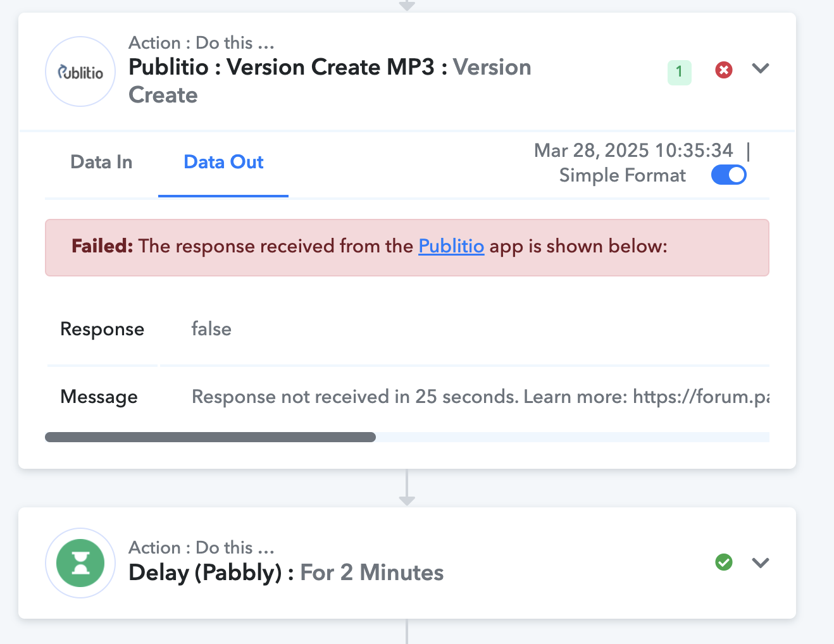The width and height of the screenshot is (834, 644).
Task: Open the Publitio link in the error banner
Action: pos(451,246)
